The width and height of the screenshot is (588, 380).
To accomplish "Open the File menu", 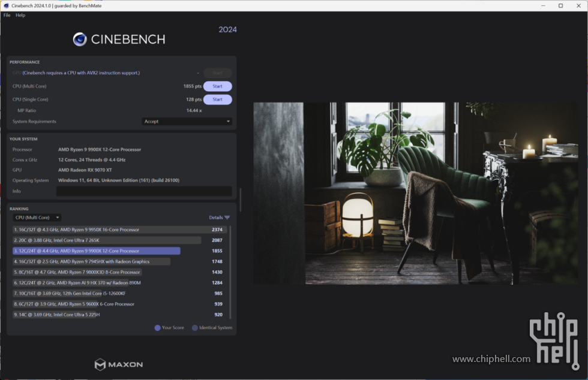I will [7, 15].
